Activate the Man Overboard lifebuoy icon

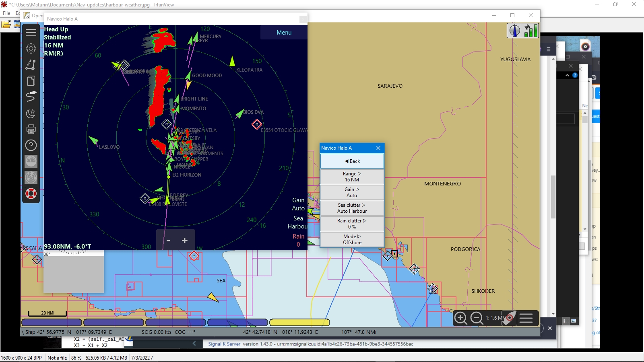click(31, 193)
